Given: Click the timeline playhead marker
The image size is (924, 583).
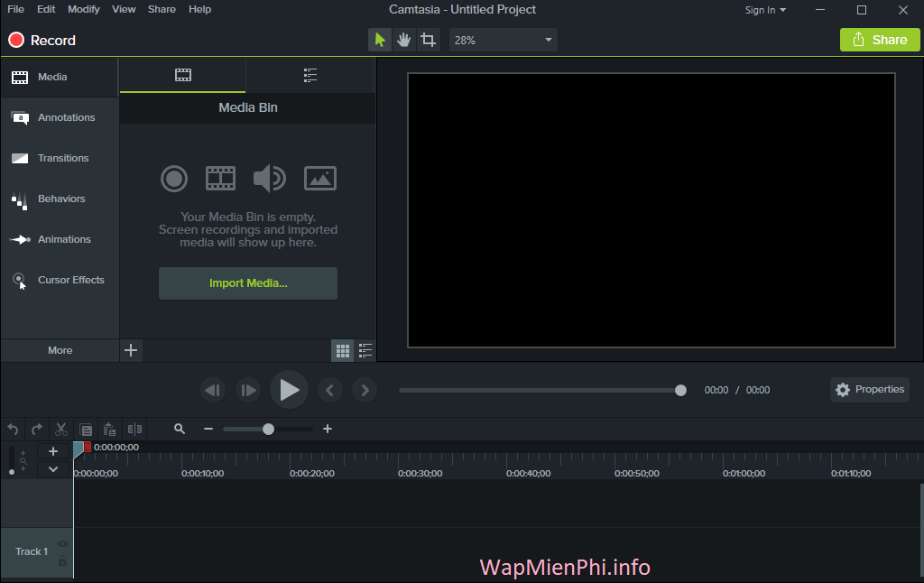Looking at the screenshot, I should click(x=81, y=449).
